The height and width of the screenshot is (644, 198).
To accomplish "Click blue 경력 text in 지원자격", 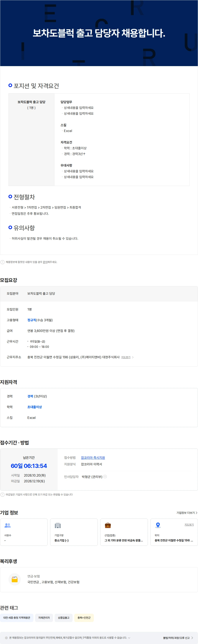I will tap(30, 396).
